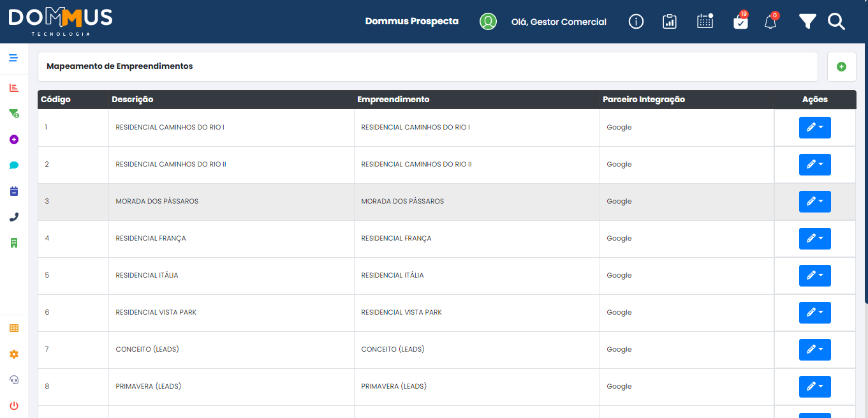The image size is (868, 418).
Task: Open edit dropdown for Residencial Itália
Action: point(814,276)
